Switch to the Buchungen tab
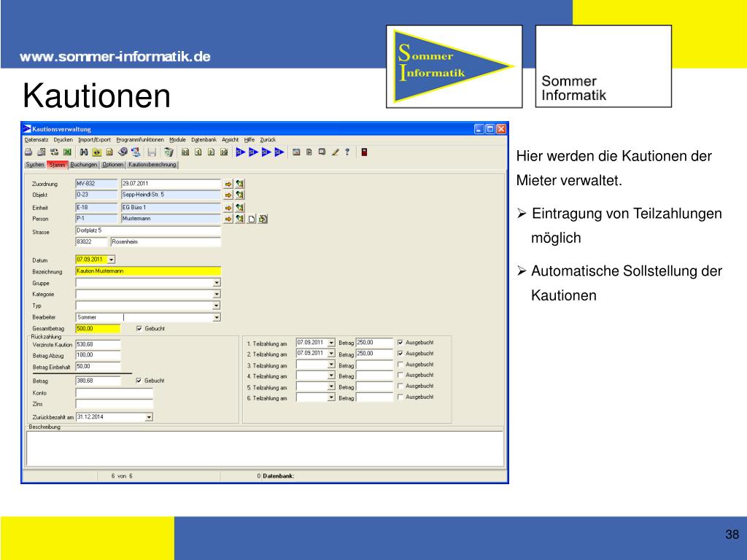Viewport: 747px width, 560px height. (84, 165)
